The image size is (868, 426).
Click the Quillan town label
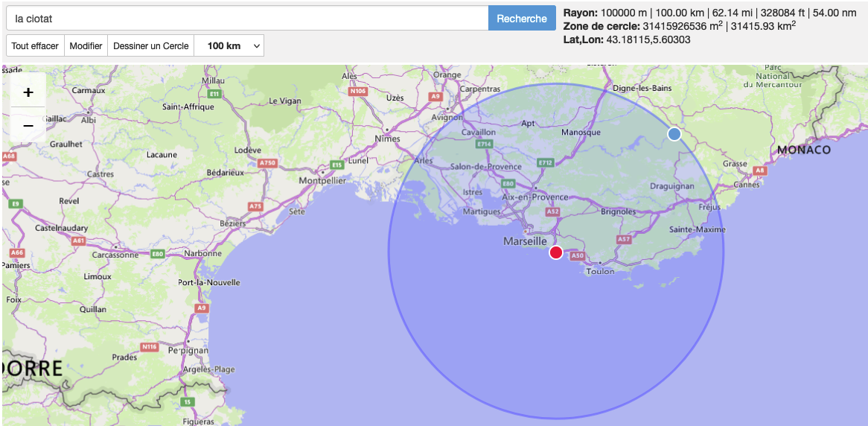[94, 309]
